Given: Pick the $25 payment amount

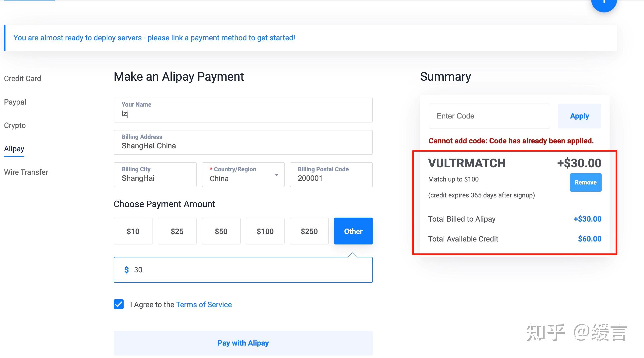Looking at the screenshot, I should (177, 231).
